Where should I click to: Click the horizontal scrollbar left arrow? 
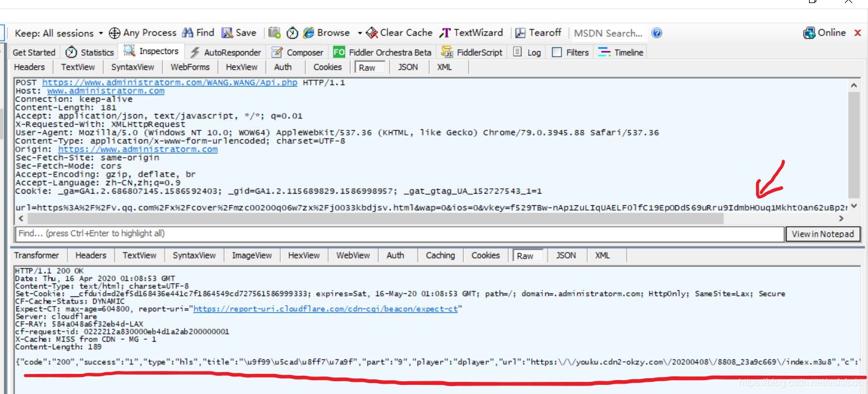click(21, 218)
